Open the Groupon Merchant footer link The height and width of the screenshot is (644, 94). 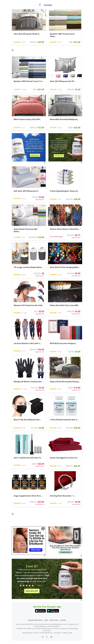(x=35, y=620)
